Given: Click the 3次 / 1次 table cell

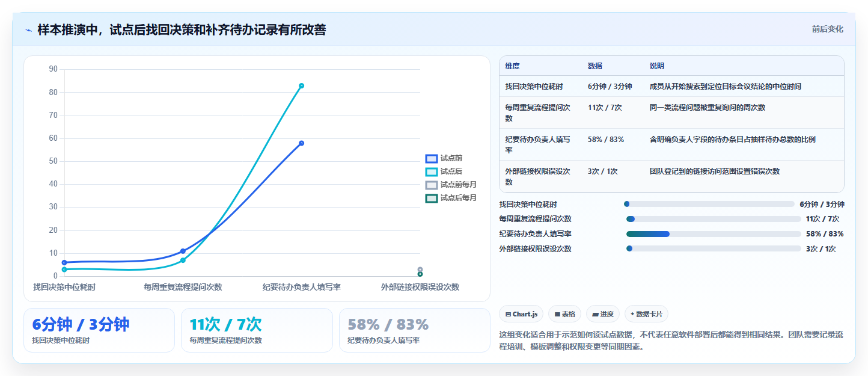Looking at the screenshot, I should pos(602,171).
